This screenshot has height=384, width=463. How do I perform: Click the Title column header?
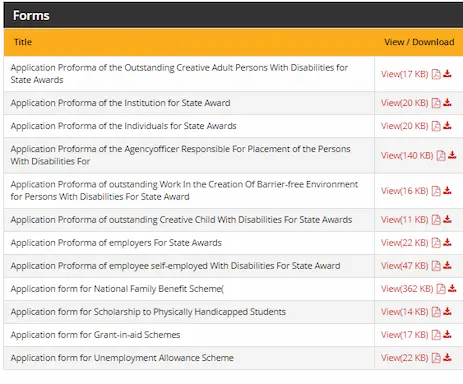pos(23,42)
